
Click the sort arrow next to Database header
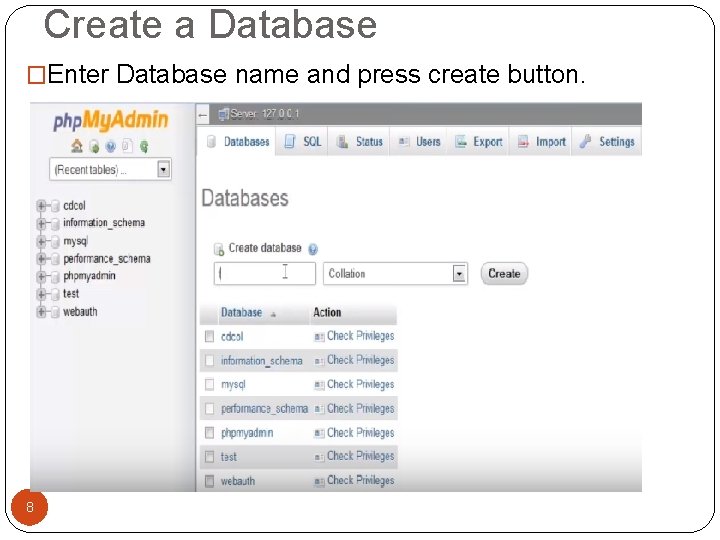tap(273, 315)
